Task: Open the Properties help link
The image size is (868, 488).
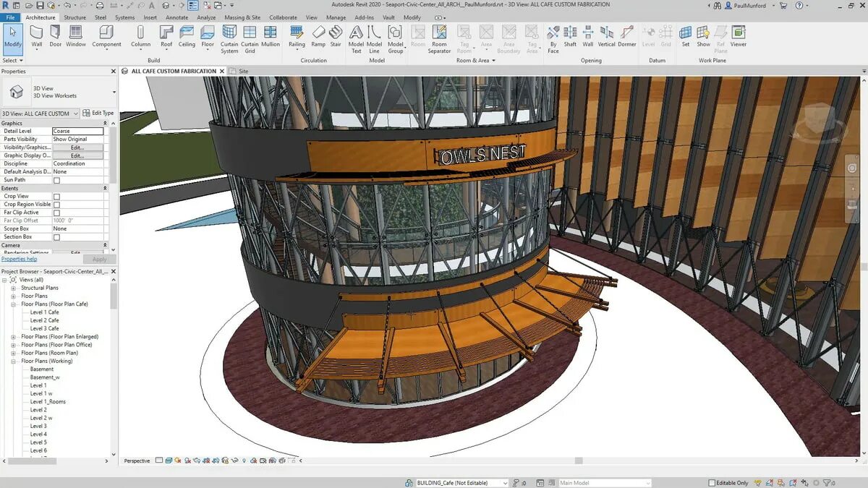Action: pos(19,259)
